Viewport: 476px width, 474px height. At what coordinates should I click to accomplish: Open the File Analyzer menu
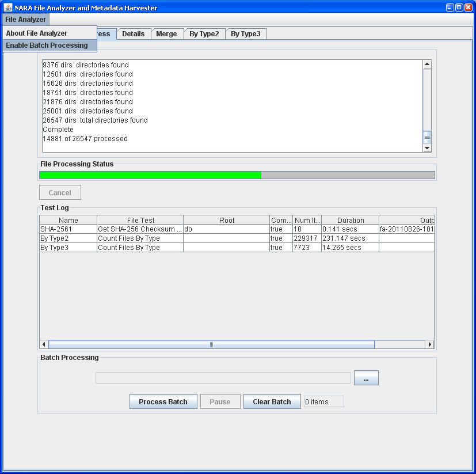click(25, 19)
